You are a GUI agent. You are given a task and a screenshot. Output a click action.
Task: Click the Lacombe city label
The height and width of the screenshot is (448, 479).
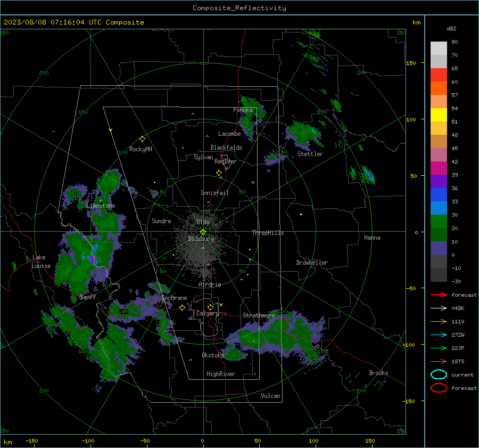(229, 134)
